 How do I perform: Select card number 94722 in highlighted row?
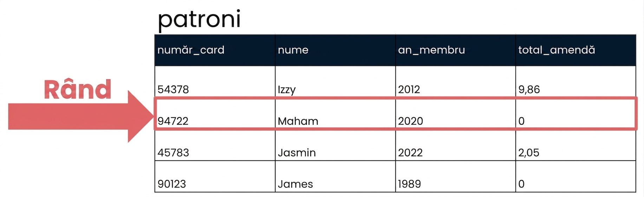pyautogui.click(x=215, y=114)
